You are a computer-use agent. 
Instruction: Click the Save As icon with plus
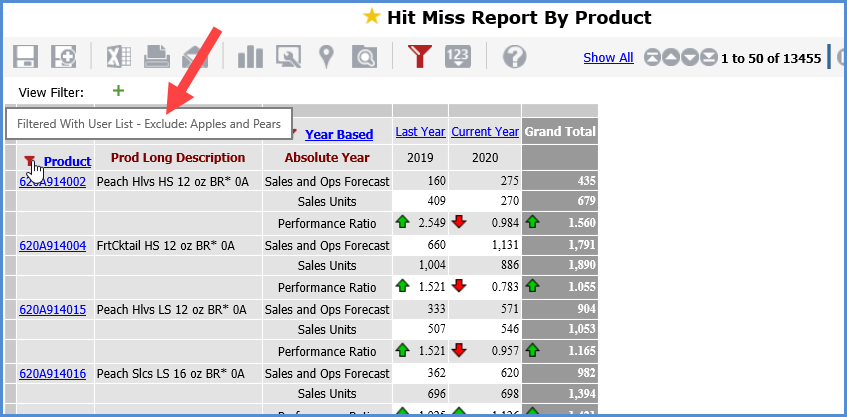(x=64, y=57)
